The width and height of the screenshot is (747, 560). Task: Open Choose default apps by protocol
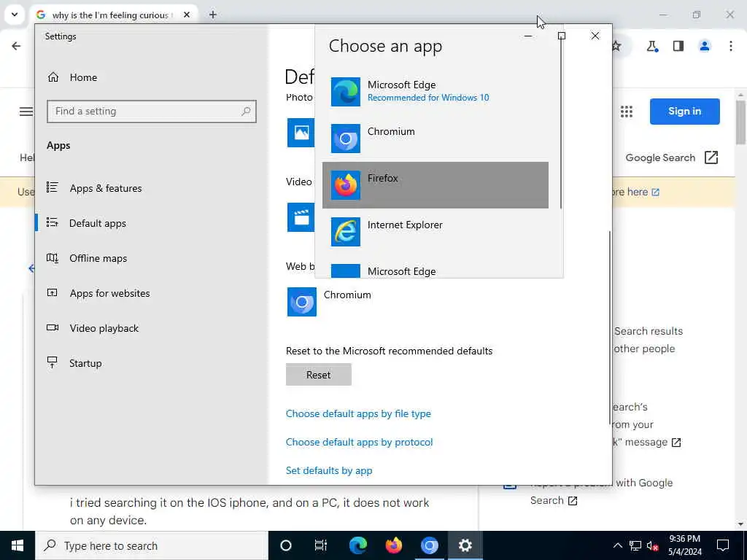(x=359, y=442)
